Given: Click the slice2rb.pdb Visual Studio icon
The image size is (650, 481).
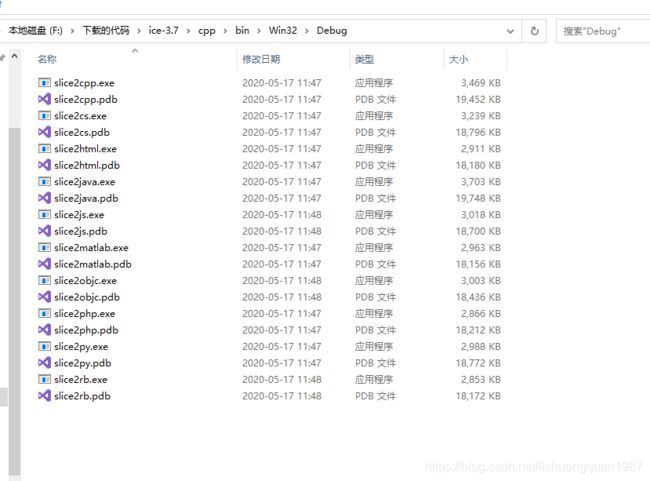Looking at the screenshot, I should pyautogui.click(x=44, y=396).
